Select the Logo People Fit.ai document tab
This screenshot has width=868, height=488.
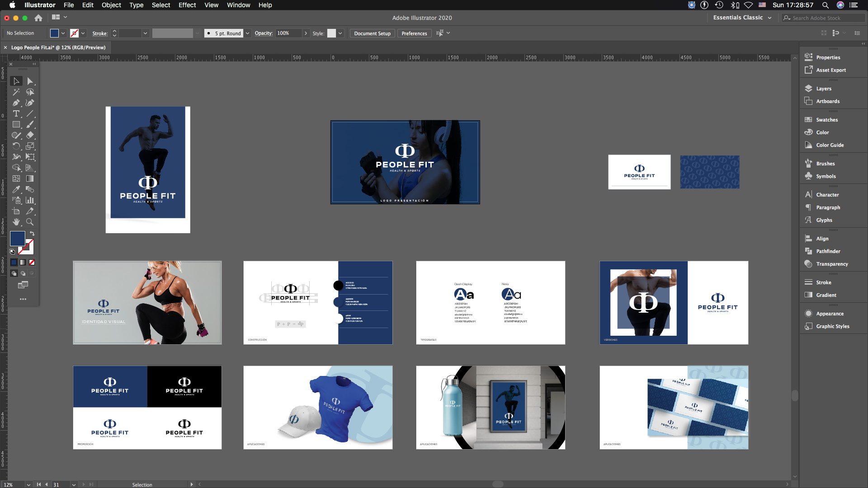[58, 47]
